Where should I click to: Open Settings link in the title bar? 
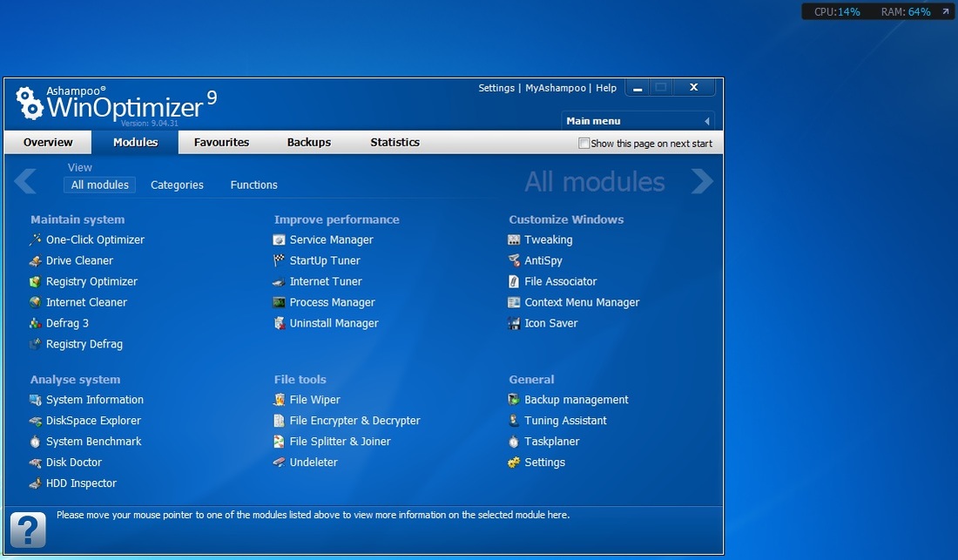pyautogui.click(x=496, y=88)
